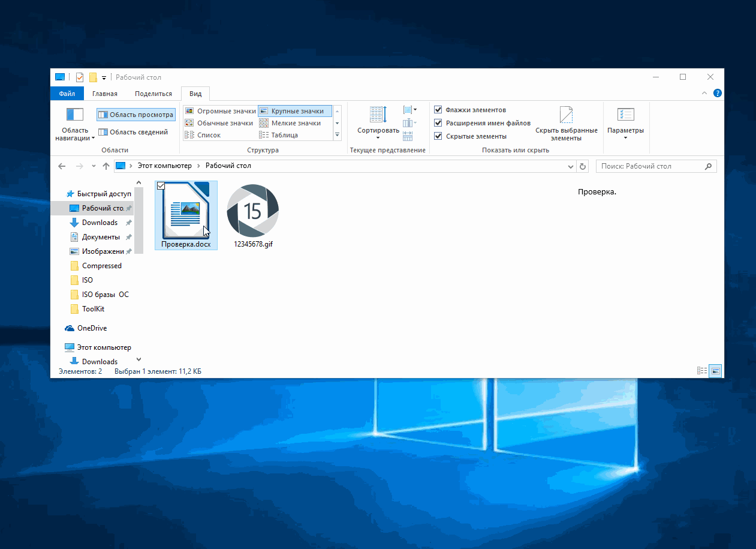Uncheck Расширения имен файлов checkbox

pos(438,123)
